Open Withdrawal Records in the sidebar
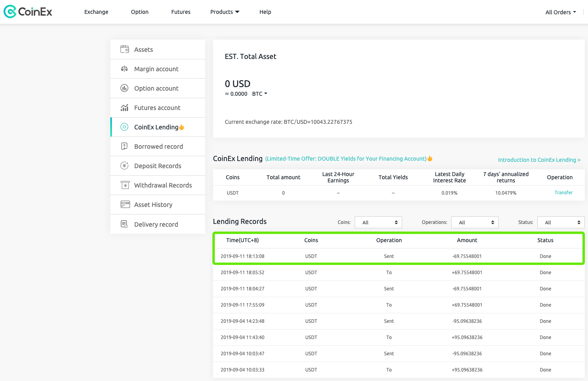This screenshot has width=588, height=381. (158, 185)
